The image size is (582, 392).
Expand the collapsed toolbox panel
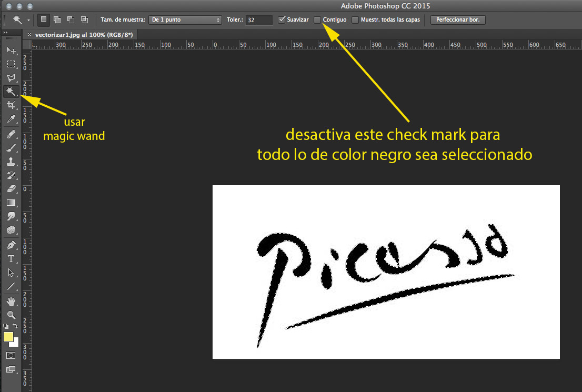pyautogui.click(x=5, y=33)
